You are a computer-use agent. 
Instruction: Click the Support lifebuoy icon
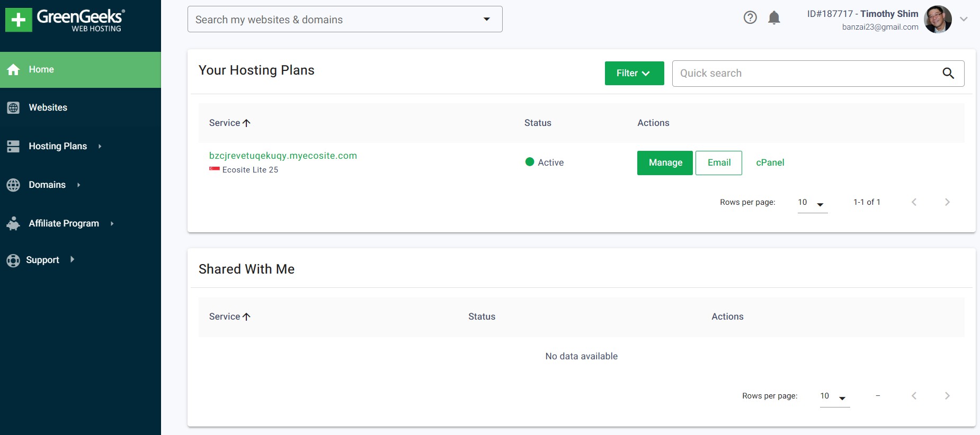(13, 260)
